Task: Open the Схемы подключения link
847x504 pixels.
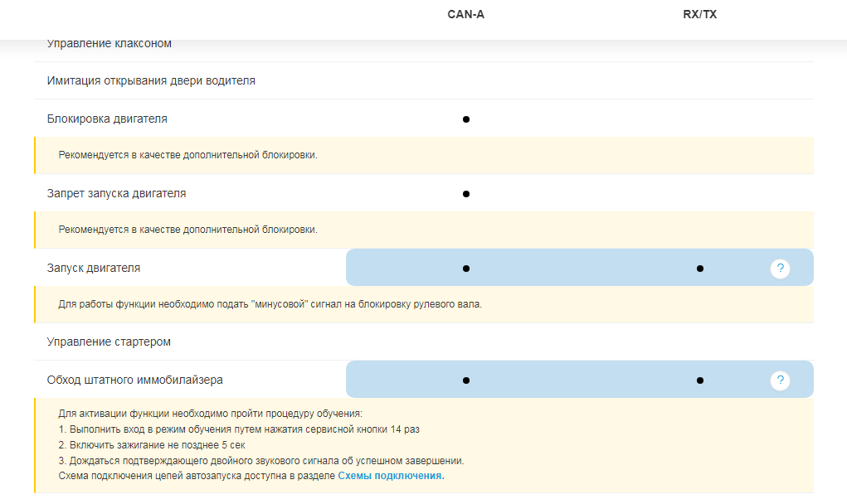Action: 391,476
